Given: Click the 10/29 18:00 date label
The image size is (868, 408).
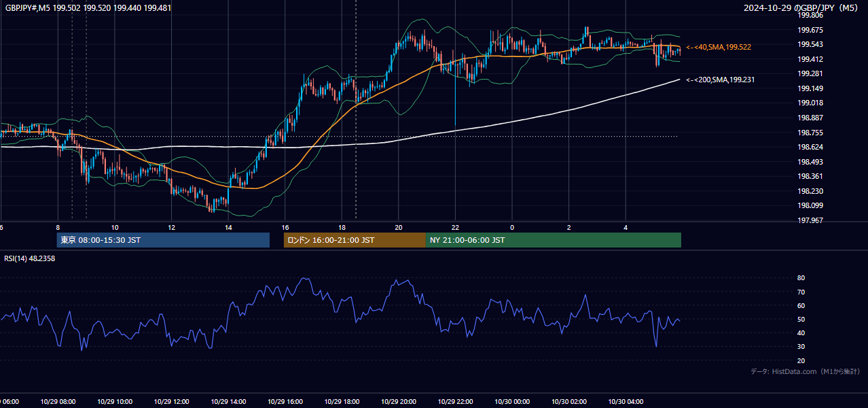Looking at the screenshot, I should 342,401.
